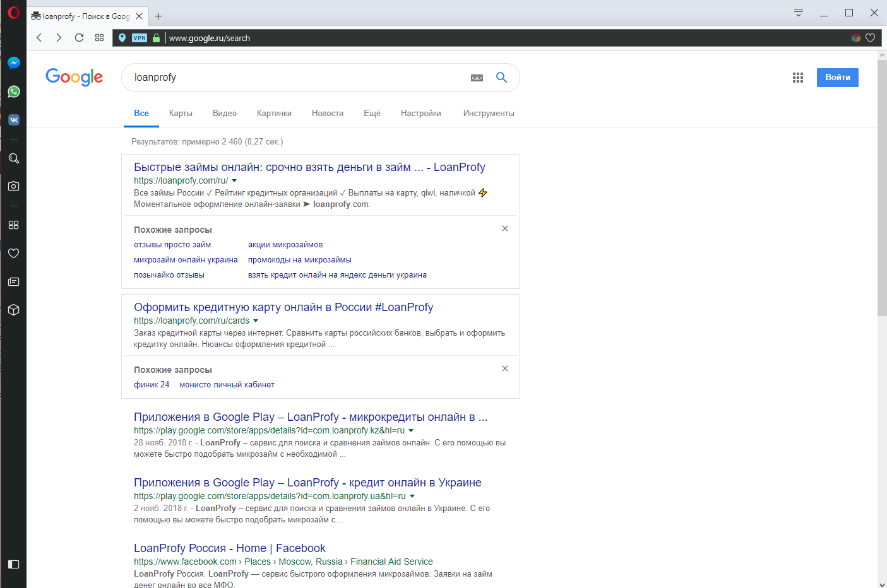Switch to the Картинки tab
The width and height of the screenshot is (887, 588).
[274, 114]
